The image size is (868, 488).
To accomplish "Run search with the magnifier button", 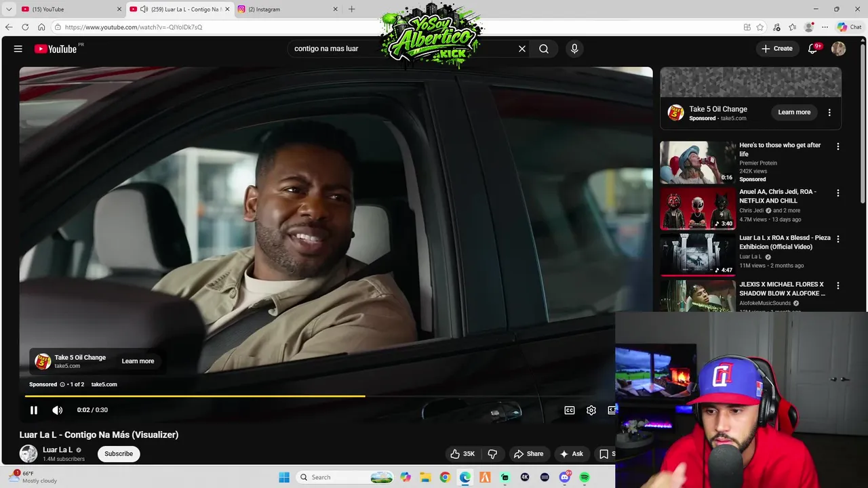I will (x=544, y=49).
